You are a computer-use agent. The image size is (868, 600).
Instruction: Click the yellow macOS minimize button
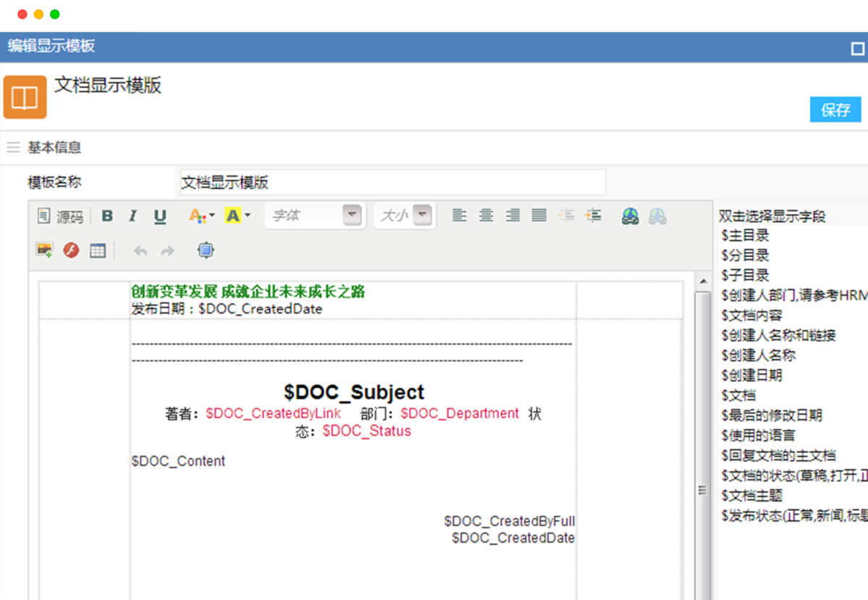pos(38,14)
